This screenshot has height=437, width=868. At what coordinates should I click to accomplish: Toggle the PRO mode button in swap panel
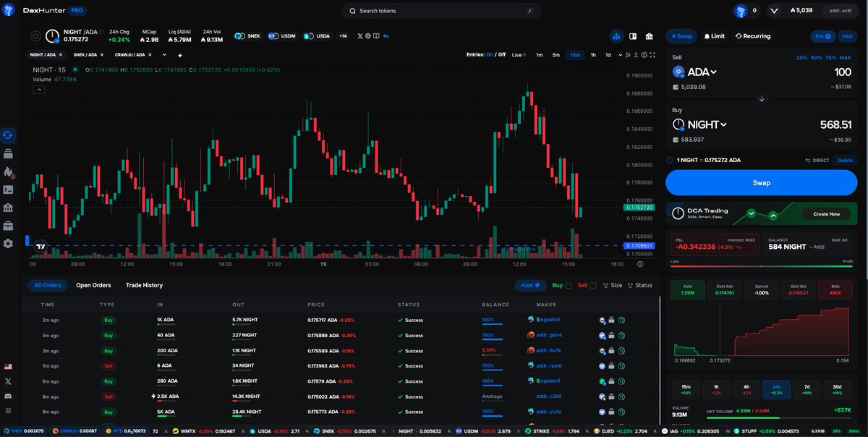click(x=846, y=36)
